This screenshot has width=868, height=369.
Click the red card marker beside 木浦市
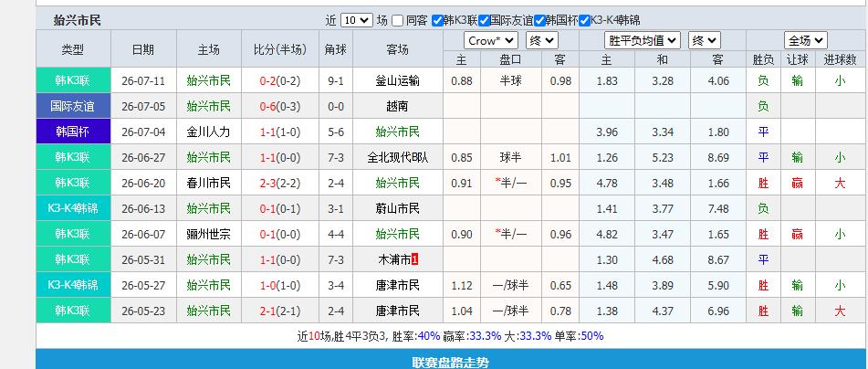tap(414, 259)
